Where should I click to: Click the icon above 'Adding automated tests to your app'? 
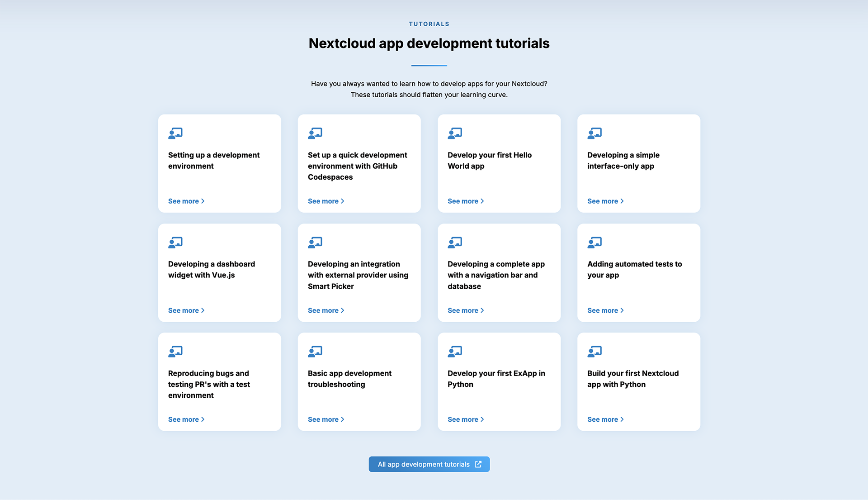coord(594,243)
